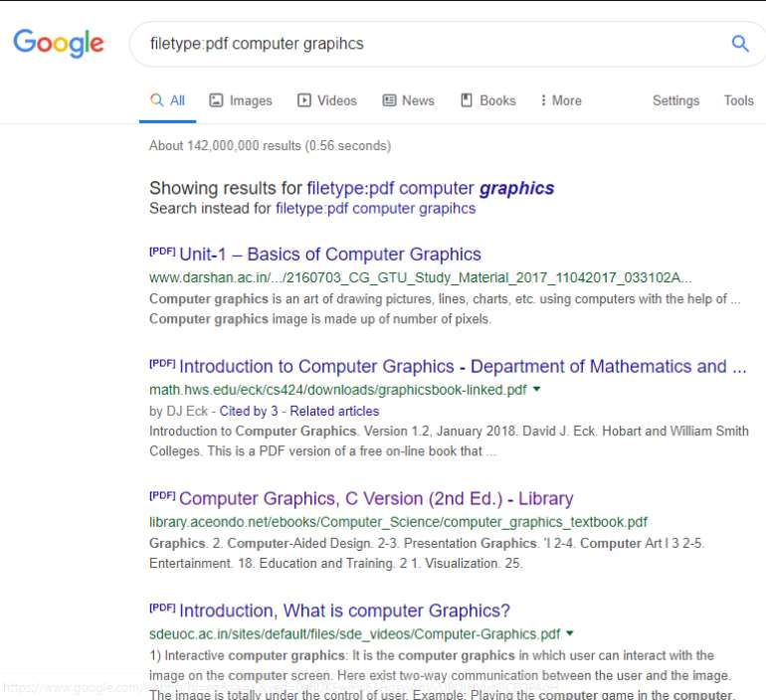Click the About 142,000,000 results text
Image resolution: width=766 pixels, height=700 pixels.
pos(271,145)
